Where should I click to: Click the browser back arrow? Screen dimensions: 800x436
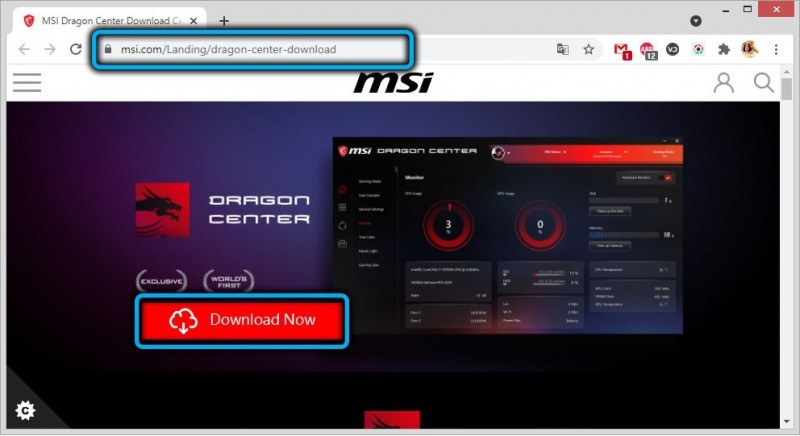(24, 49)
